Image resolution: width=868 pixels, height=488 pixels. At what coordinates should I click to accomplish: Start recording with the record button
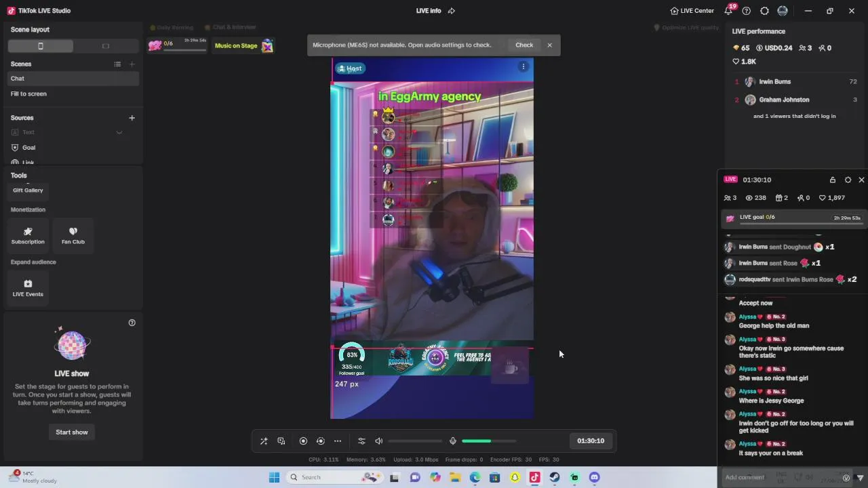coord(303,441)
